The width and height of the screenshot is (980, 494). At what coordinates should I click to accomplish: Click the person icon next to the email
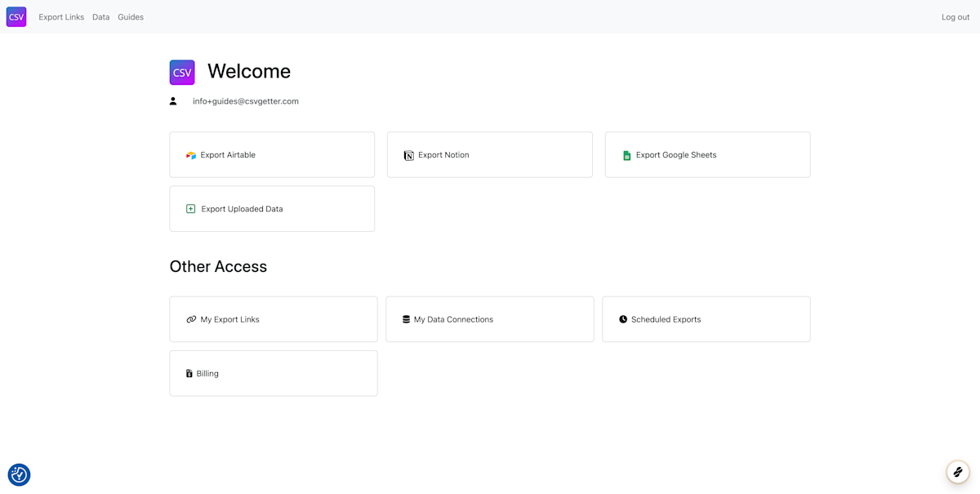[172, 100]
